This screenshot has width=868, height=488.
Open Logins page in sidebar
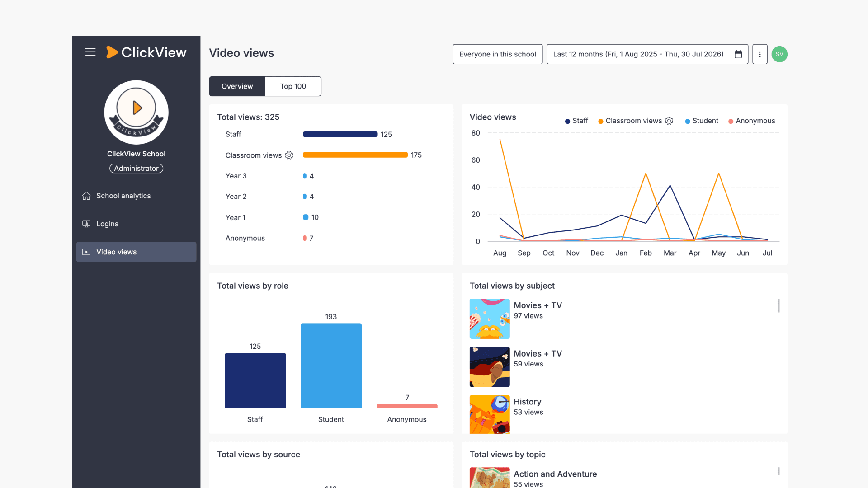(x=136, y=224)
